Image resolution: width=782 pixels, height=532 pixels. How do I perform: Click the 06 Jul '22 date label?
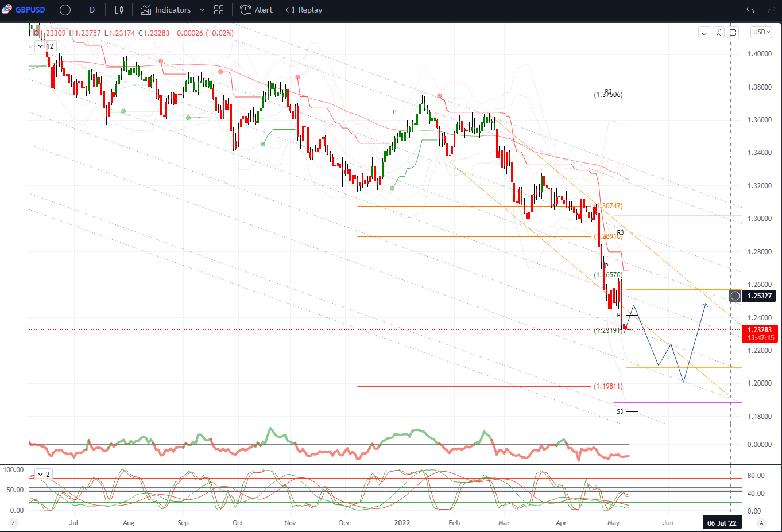(x=722, y=523)
